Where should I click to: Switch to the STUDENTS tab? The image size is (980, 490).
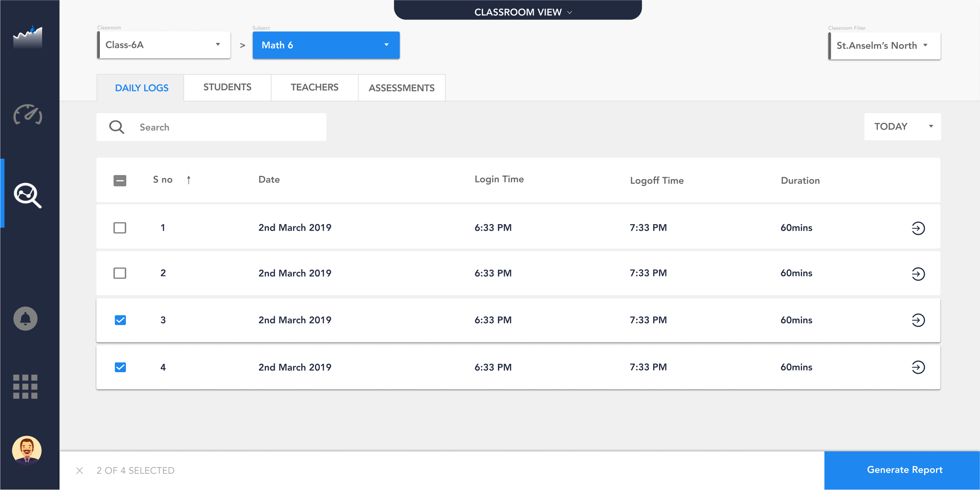point(227,88)
